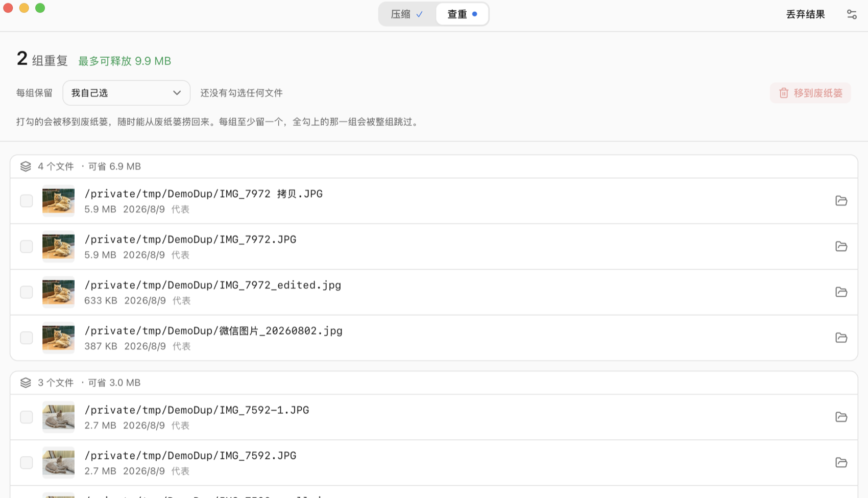This screenshot has height=498, width=868.
Task: Reveal IMG_7972_edited.jpg in folder
Action: (x=841, y=292)
